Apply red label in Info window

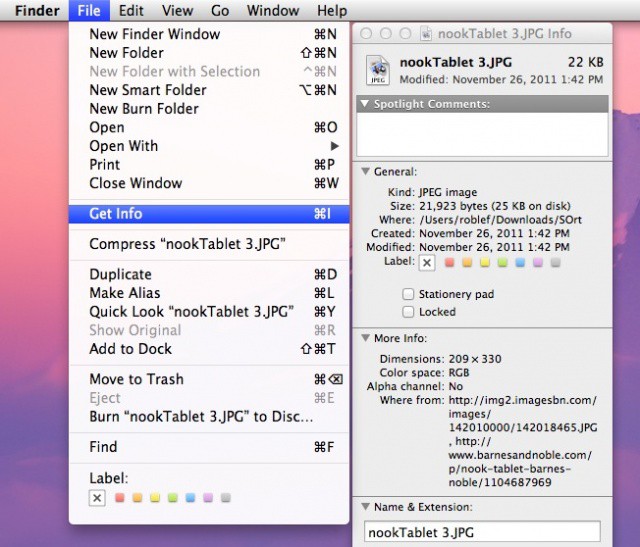(449, 262)
